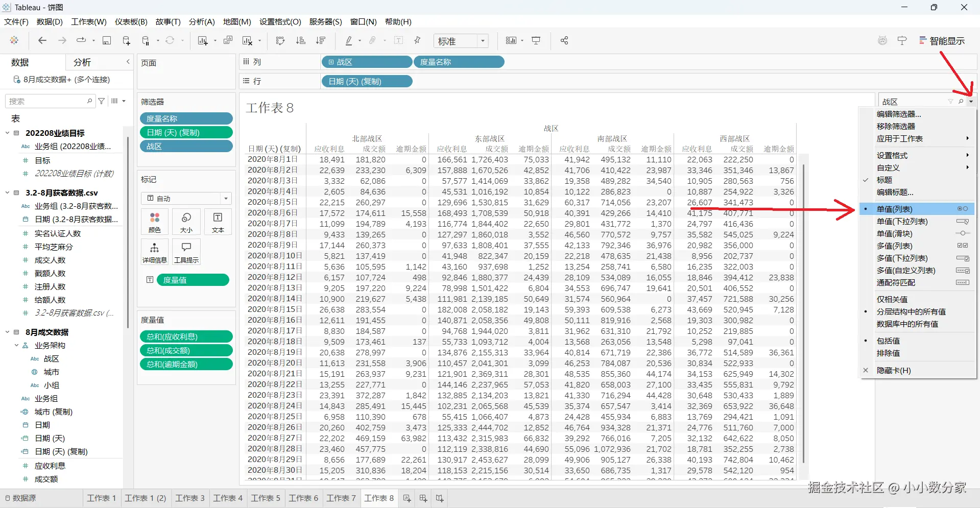Image resolution: width=980 pixels, height=508 pixels.
Task: Switch filter to 排除值
Action: pos(917,353)
